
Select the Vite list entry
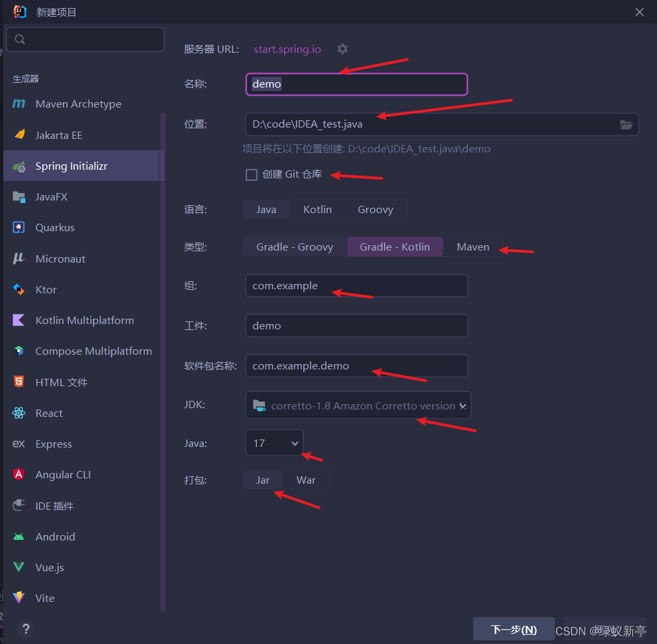(x=81, y=599)
